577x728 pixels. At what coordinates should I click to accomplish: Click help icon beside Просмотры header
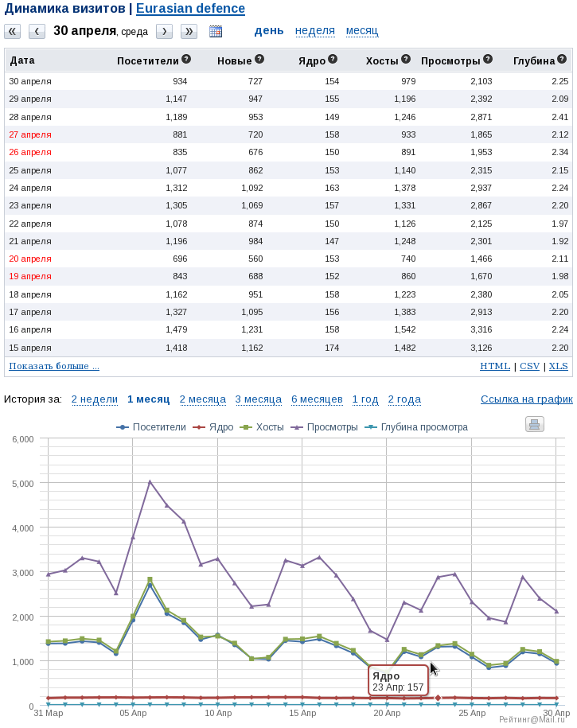click(488, 59)
